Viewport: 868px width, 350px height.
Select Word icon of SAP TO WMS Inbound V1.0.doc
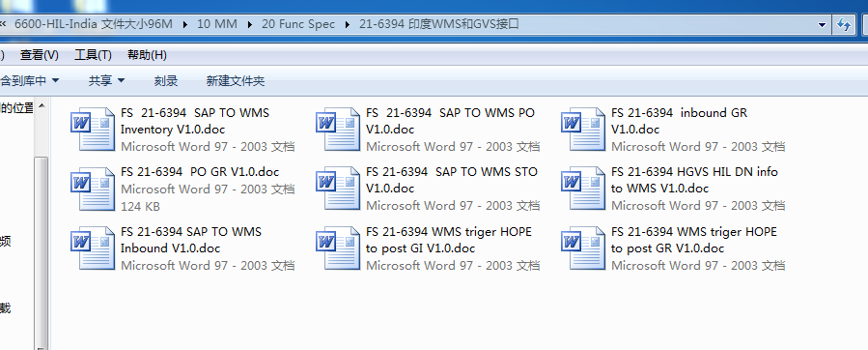(93, 248)
